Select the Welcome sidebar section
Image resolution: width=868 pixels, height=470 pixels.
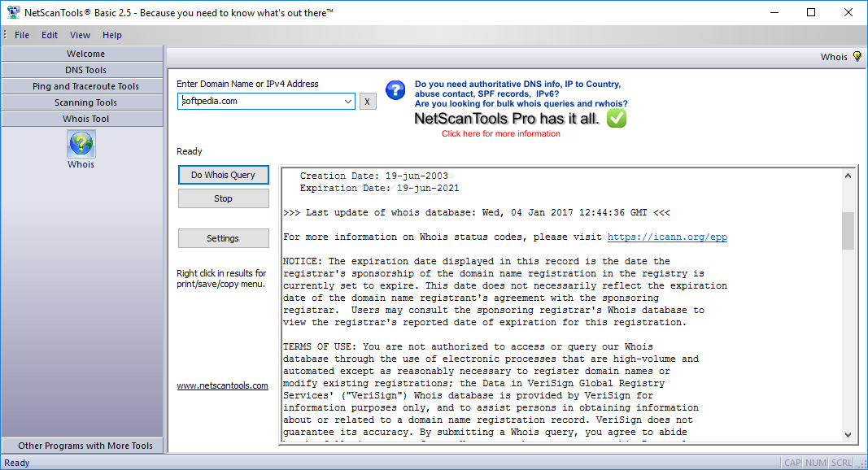[x=82, y=54]
